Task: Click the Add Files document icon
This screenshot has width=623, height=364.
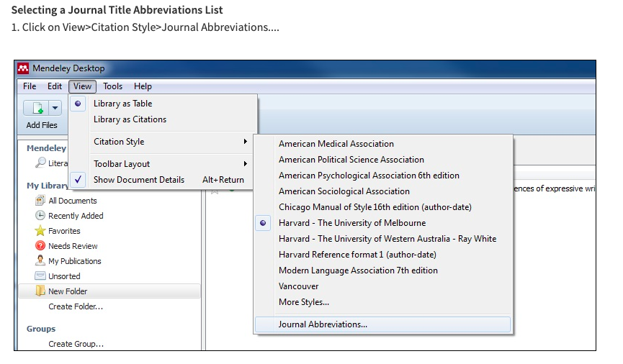Action: point(37,108)
